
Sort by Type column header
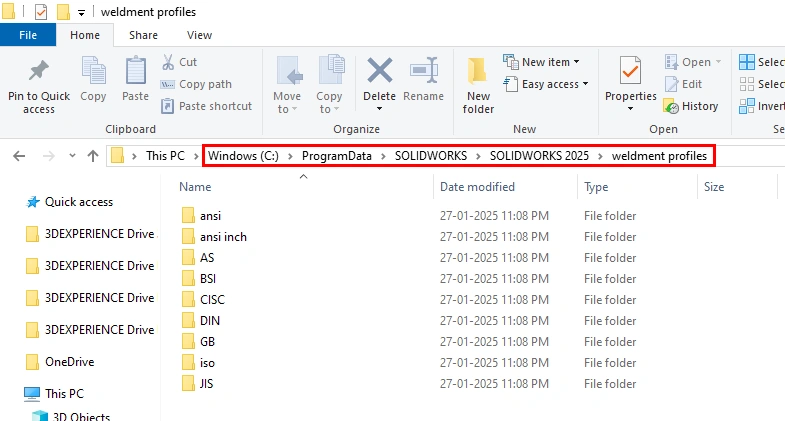coord(596,187)
